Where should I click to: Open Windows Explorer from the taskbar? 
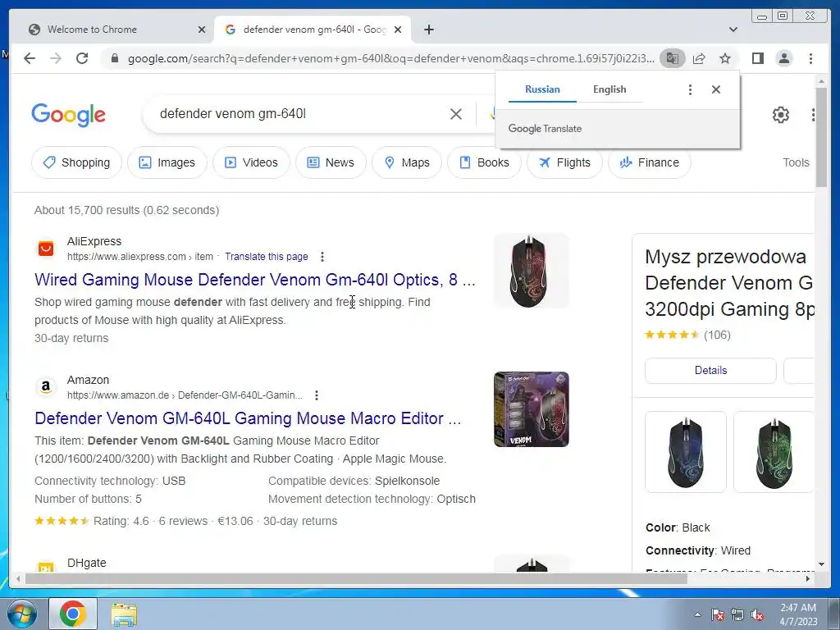click(124, 614)
